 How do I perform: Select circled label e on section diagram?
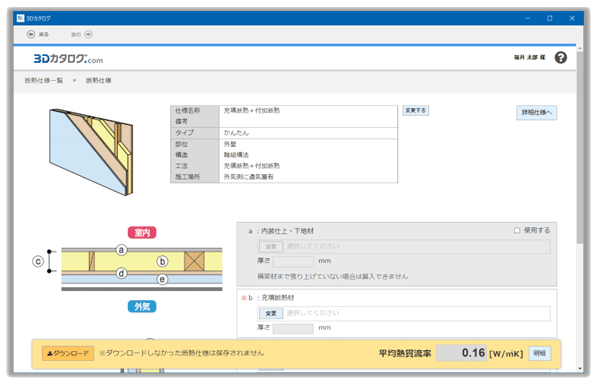162,279
